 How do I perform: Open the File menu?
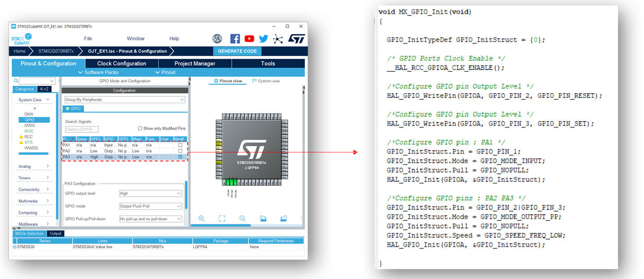pos(88,39)
